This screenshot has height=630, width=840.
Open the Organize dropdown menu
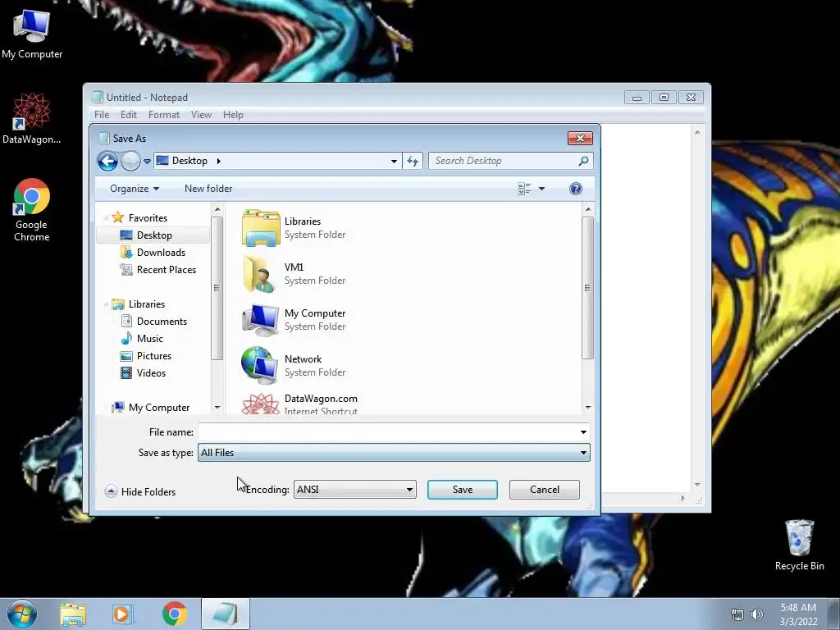pyautogui.click(x=135, y=189)
